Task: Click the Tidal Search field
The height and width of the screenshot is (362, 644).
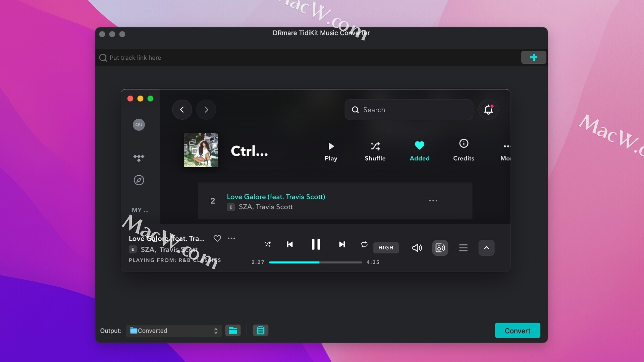Action: [409, 110]
